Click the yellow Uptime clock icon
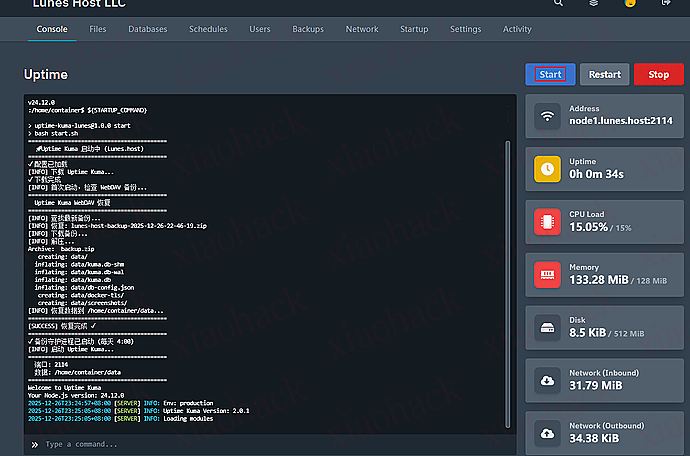The width and height of the screenshot is (690, 456). pos(547,169)
